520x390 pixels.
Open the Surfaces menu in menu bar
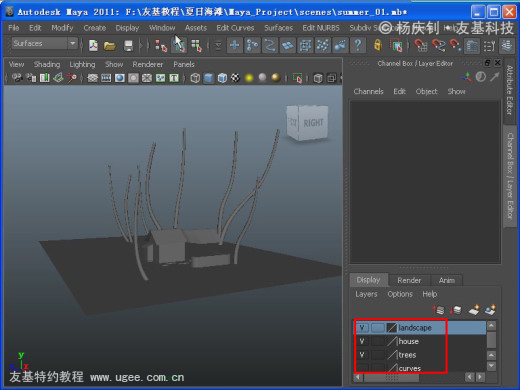tap(278, 28)
